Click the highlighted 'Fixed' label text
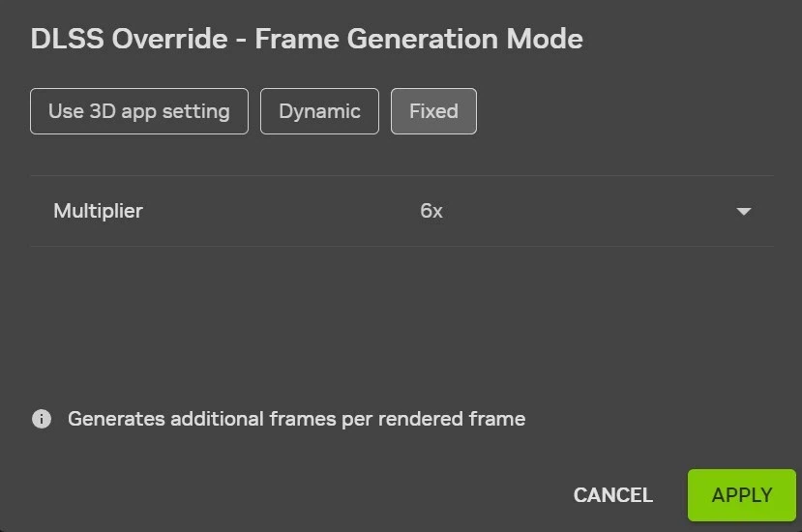The image size is (802, 532). tap(433, 111)
